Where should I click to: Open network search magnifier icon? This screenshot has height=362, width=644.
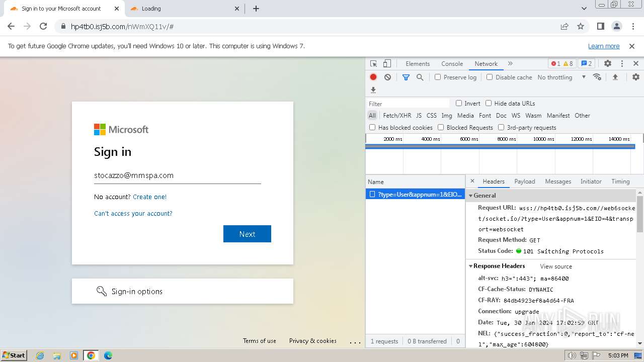[x=420, y=77]
